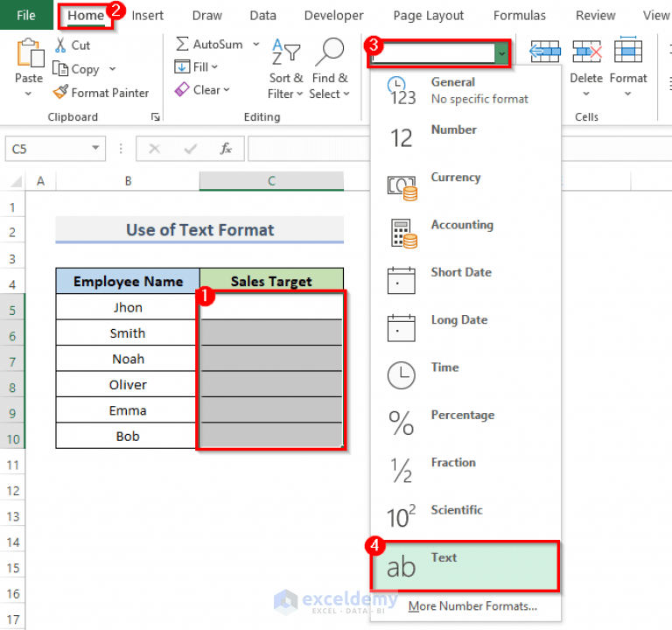Click the Cut scissors icon

[x=60, y=45]
